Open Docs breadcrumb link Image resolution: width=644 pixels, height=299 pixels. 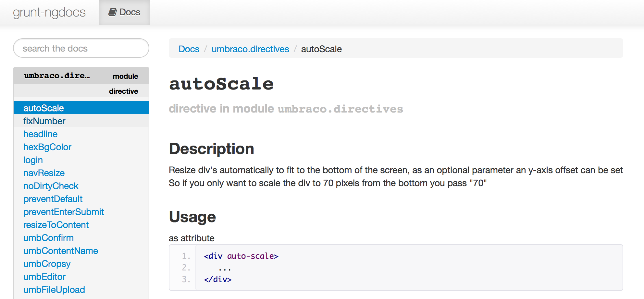point(189,49)
